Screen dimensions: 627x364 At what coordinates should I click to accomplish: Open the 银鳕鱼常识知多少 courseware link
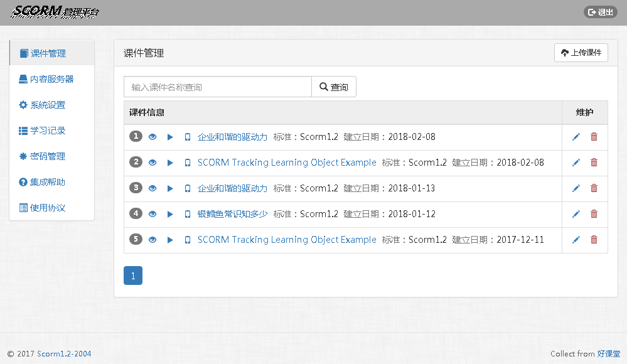(x=232, y=214)
